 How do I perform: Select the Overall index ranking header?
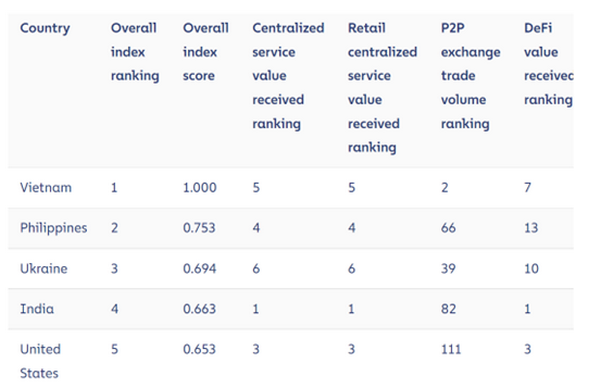(x=135, y=52)
